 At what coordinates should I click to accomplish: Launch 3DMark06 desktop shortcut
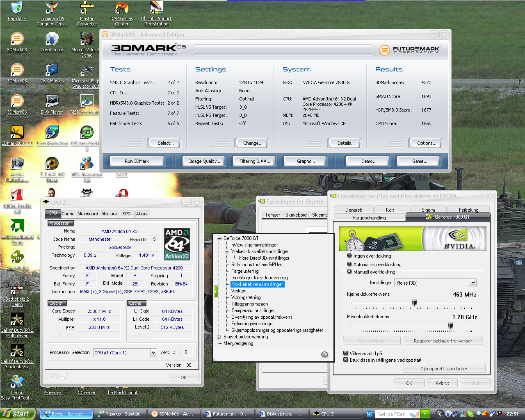point(17,104)
